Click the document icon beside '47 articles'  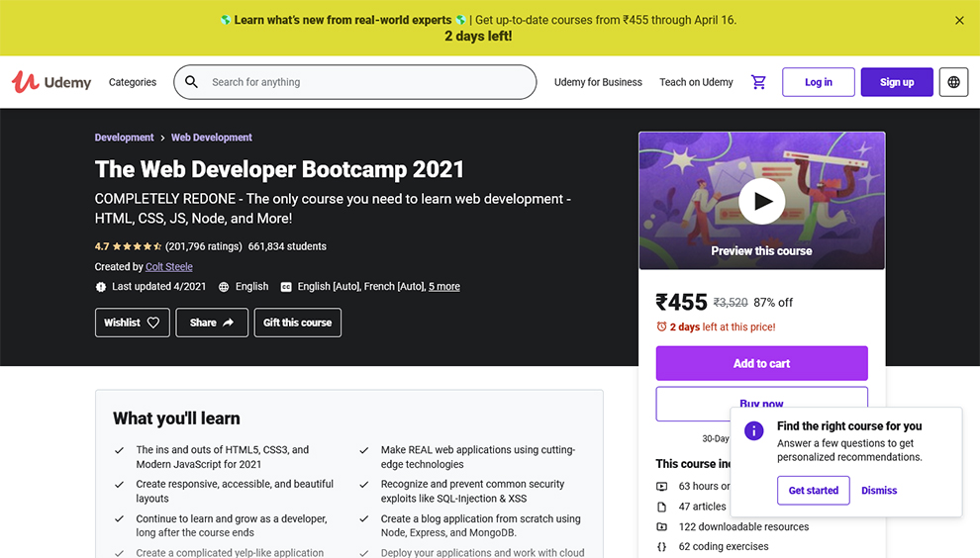coord(662,507)
